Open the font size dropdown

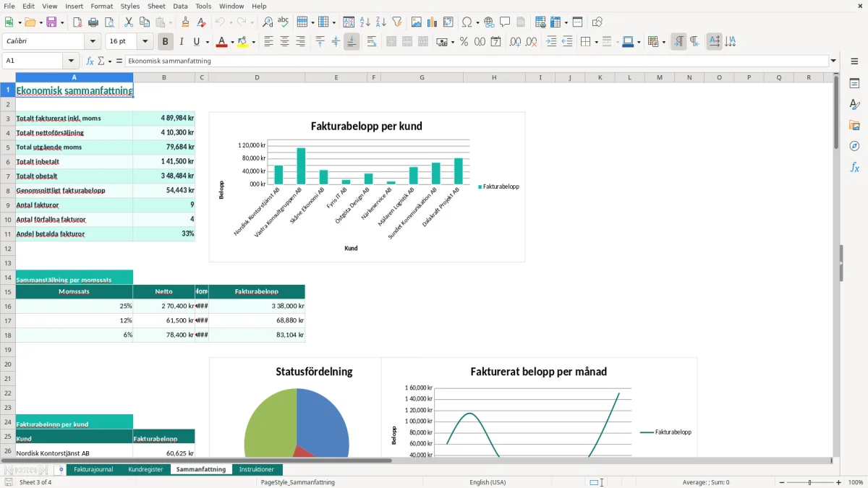145,42
